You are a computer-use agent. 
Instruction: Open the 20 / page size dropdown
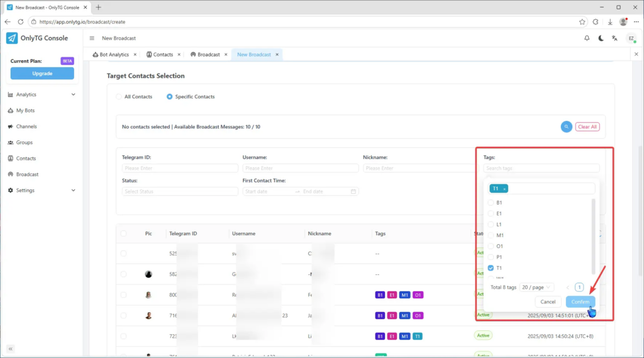536,287
